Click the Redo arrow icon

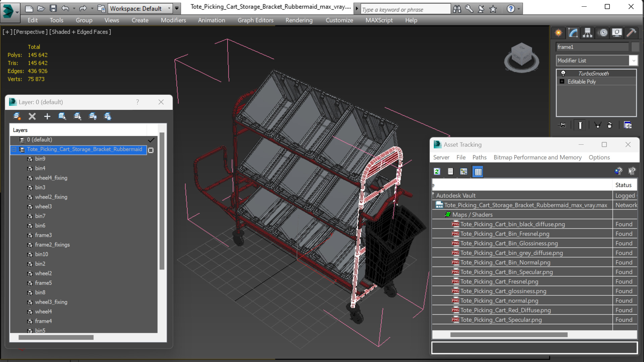tap(83, 8)
